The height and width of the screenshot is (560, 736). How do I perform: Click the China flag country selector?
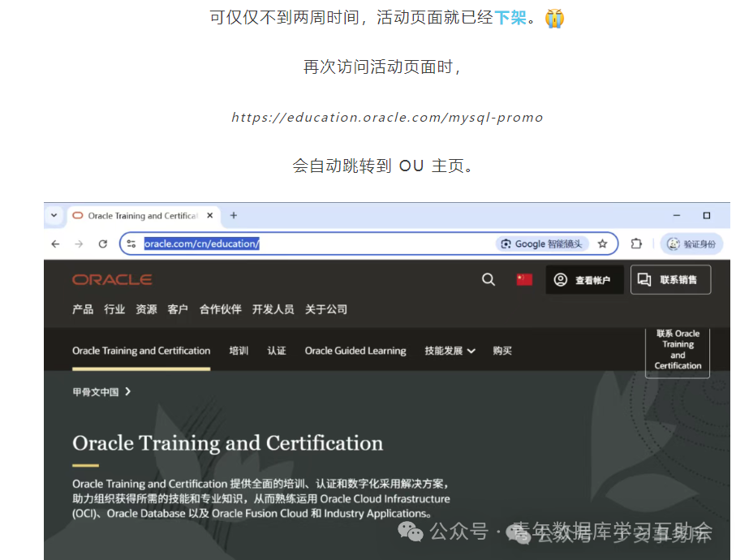(524, 280)
